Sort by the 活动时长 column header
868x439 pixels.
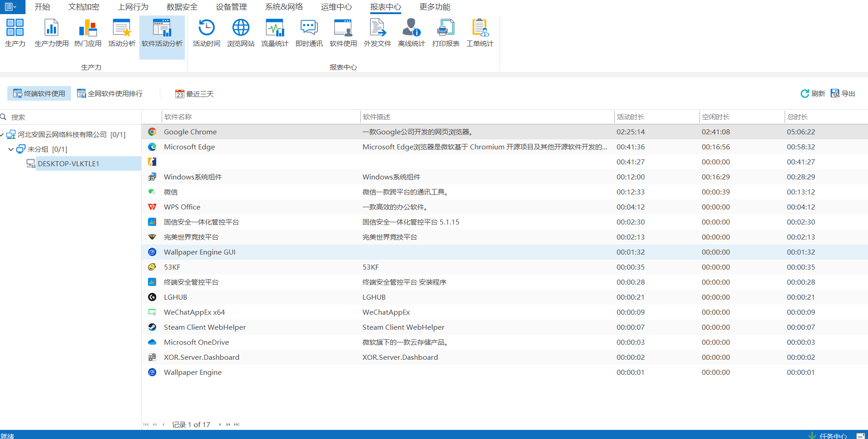click(x=630, y=117)
